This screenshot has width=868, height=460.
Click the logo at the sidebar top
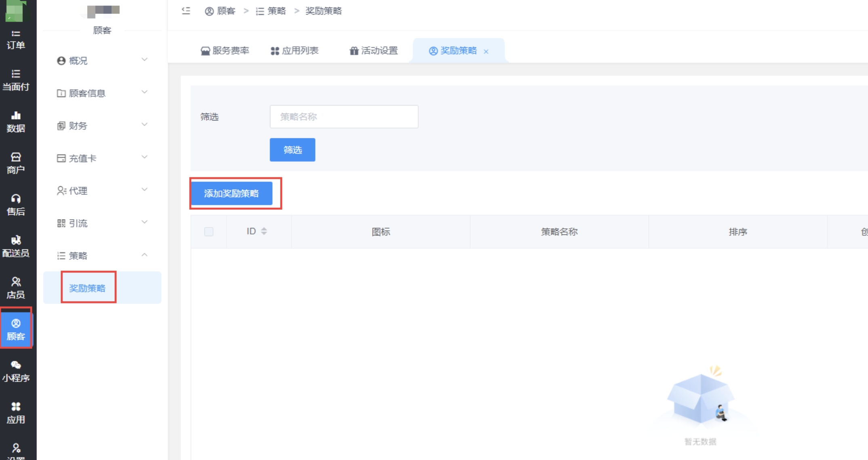click(x=16, y=11)
